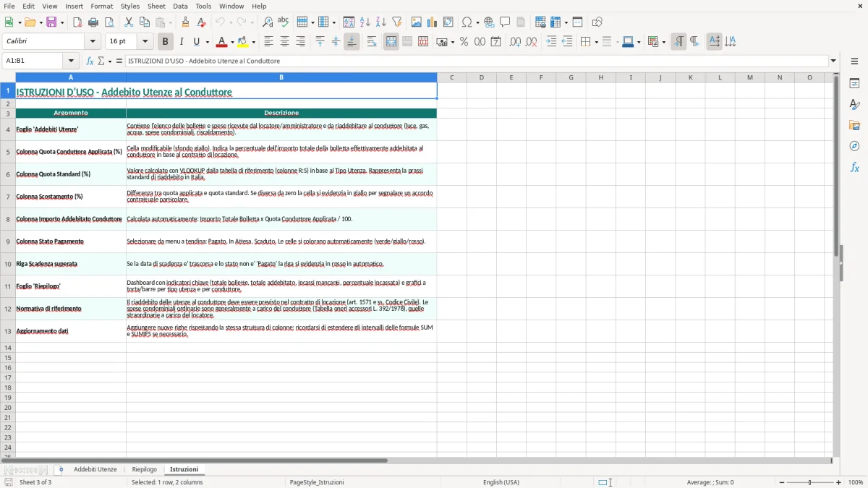The height and width of the screenshot is (488, 868).
Task: Toggle Wrap Text
Action: pyautogui.click(x=372, y=42)
